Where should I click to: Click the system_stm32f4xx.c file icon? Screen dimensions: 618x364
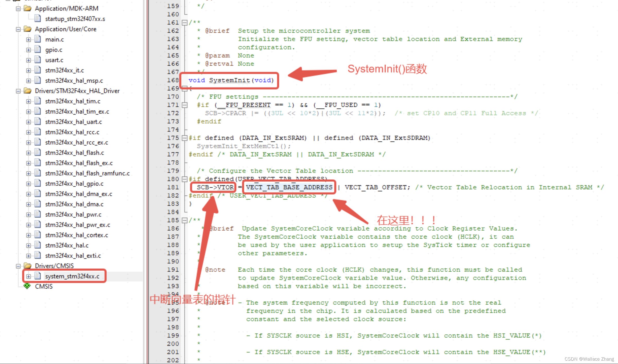coord(38,276)
